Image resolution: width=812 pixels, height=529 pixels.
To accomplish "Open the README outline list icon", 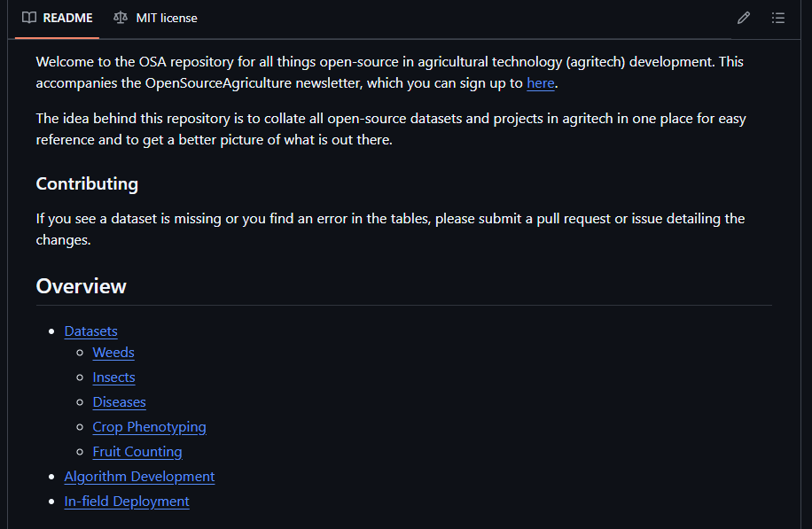I will (x=778, y=18).
